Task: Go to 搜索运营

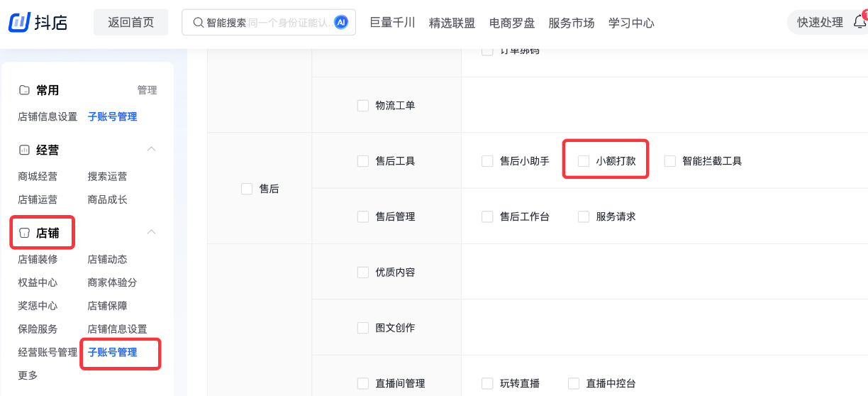Action: 107,177
